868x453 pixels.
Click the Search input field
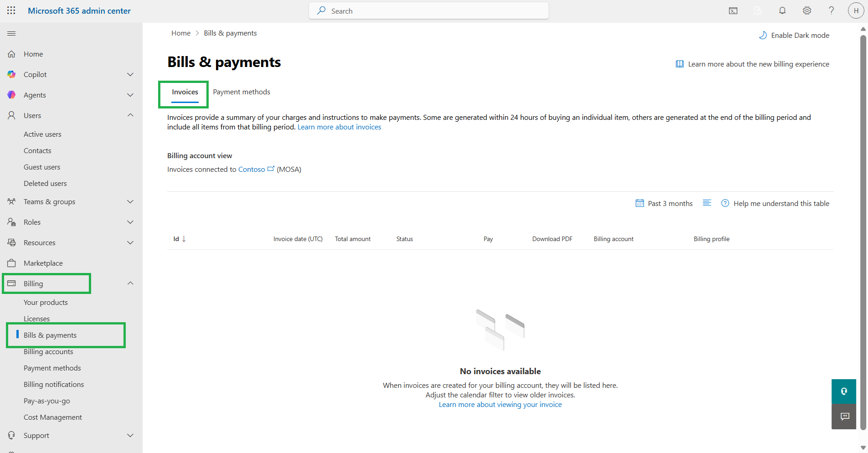pyautogui.click(x=429, y=10)
